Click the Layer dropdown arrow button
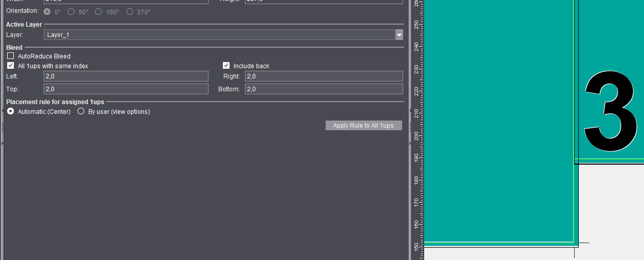 click(x=399, y=35)
